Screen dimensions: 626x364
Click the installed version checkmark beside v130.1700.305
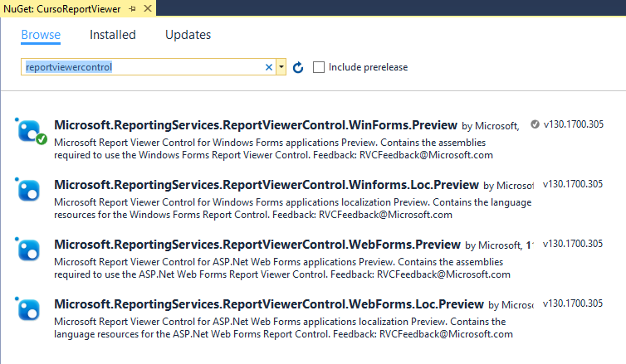tap(535, 125)
